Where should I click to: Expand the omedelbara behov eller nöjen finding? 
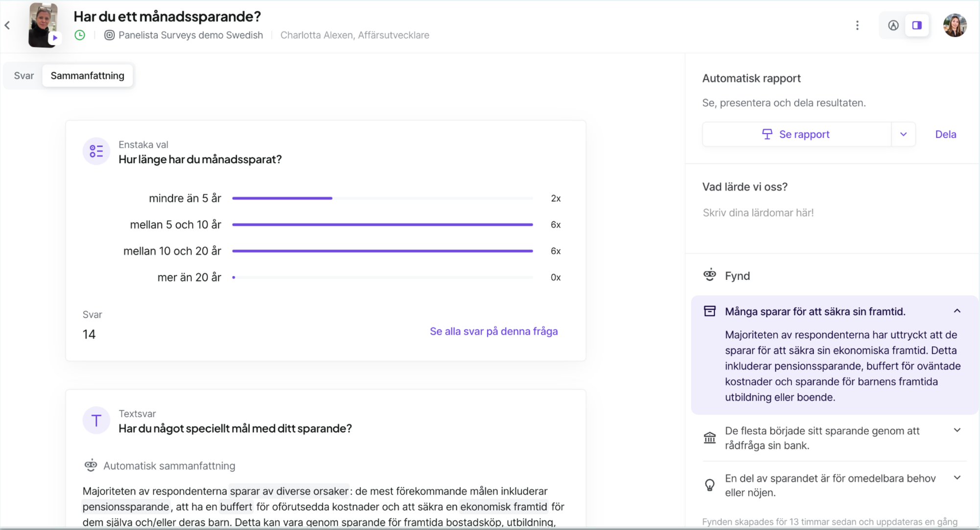click(957, 478)
